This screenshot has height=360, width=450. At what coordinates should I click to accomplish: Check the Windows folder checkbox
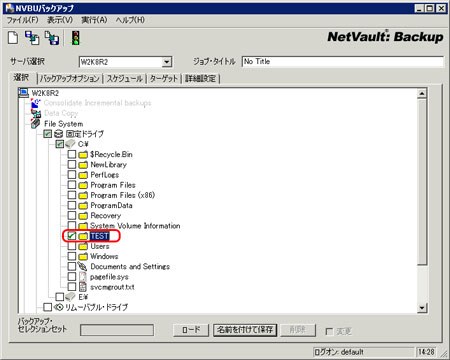[72, 256]
